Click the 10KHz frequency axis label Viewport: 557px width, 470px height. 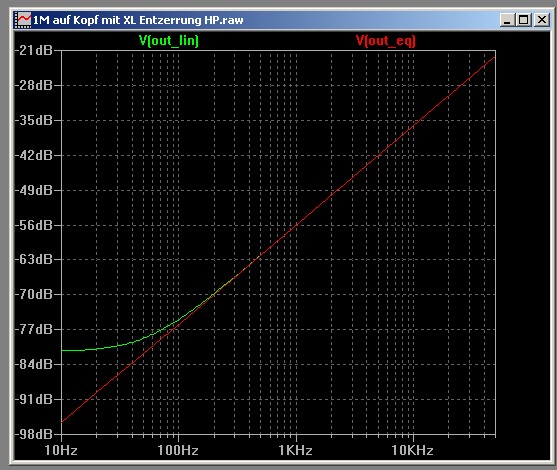click(412, 450)
